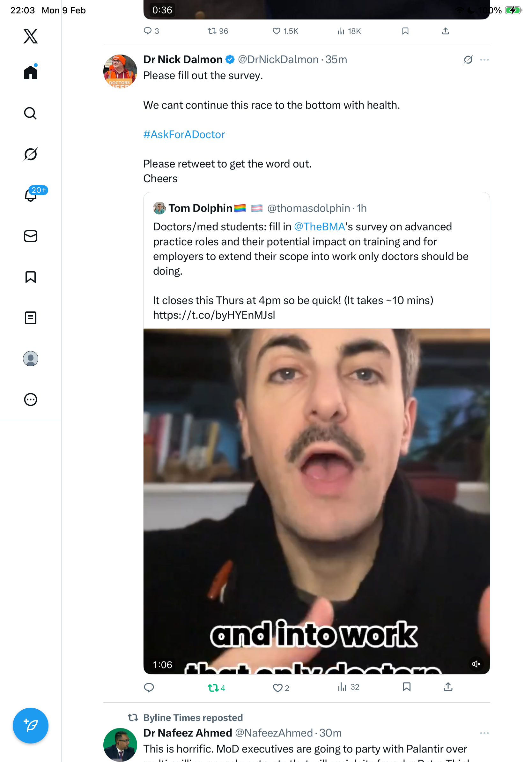
Task: Open Messages envelope icon
Action: coord(31,236)
